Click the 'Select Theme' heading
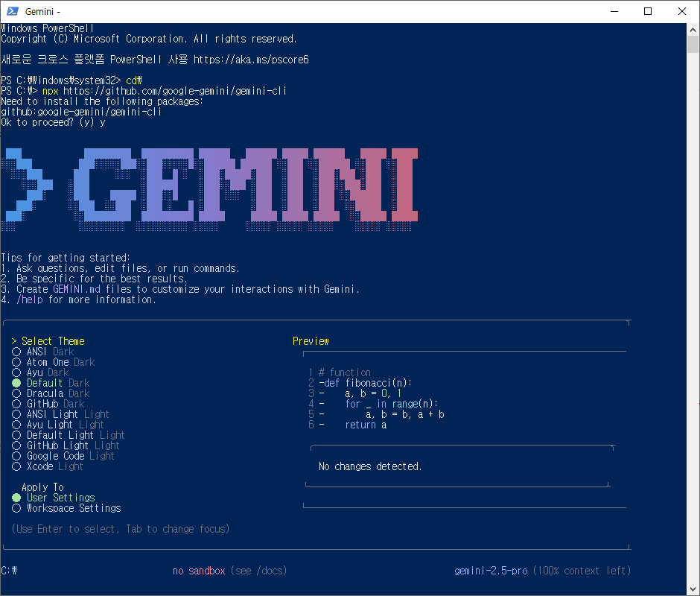This screenshot has height=596, width=700. (53, 341)
